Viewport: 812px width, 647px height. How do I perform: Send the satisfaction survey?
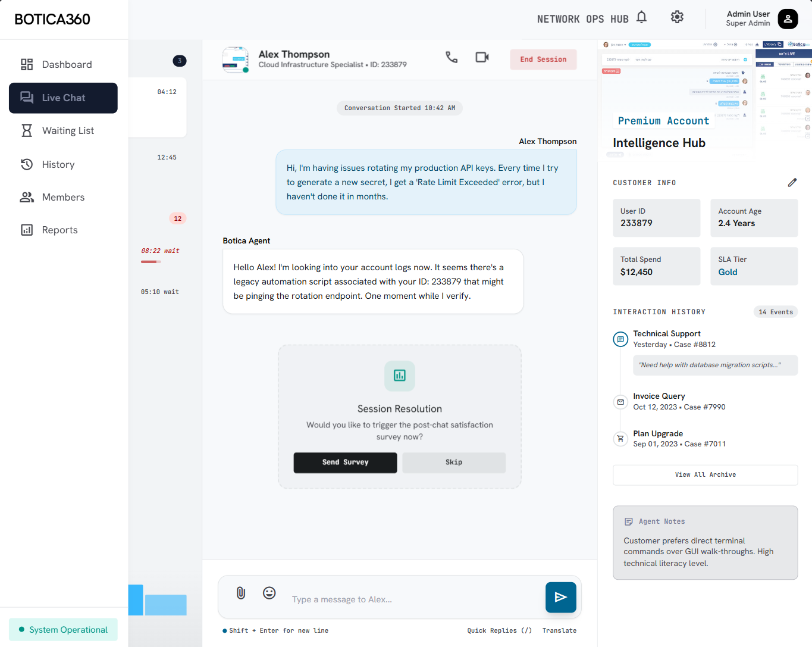[345, 462]
